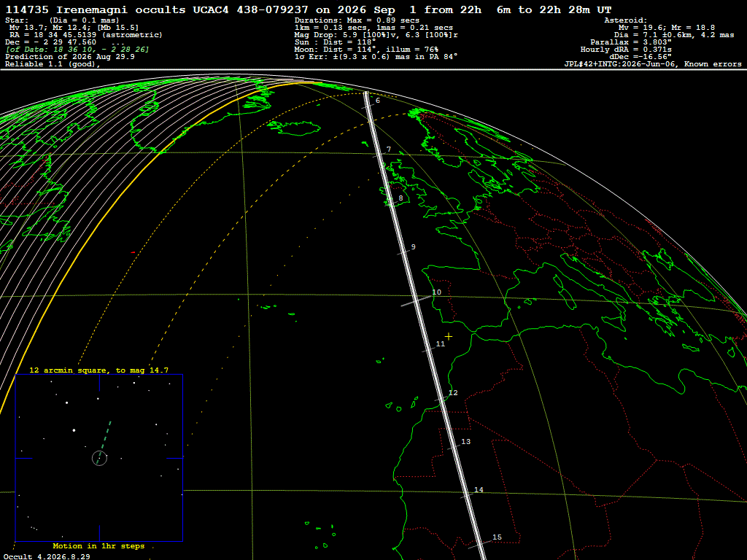Click the 'Motion in 1hr steps' caption
The image size is (747, 560).
click(98, 545)
